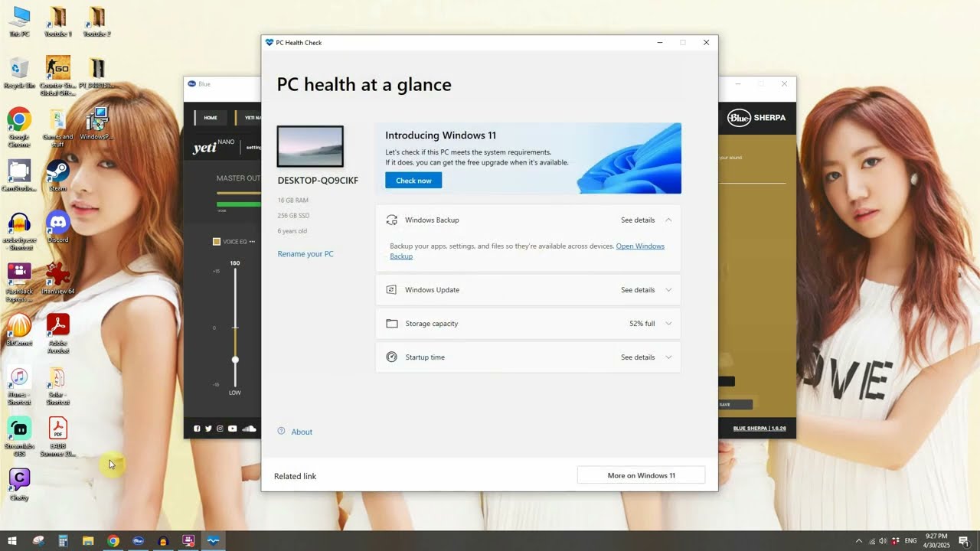The height and width of the screenshot is (551, 980).
Task: Select the Windows Update refresh icon
Action: [x=392, y=290]
